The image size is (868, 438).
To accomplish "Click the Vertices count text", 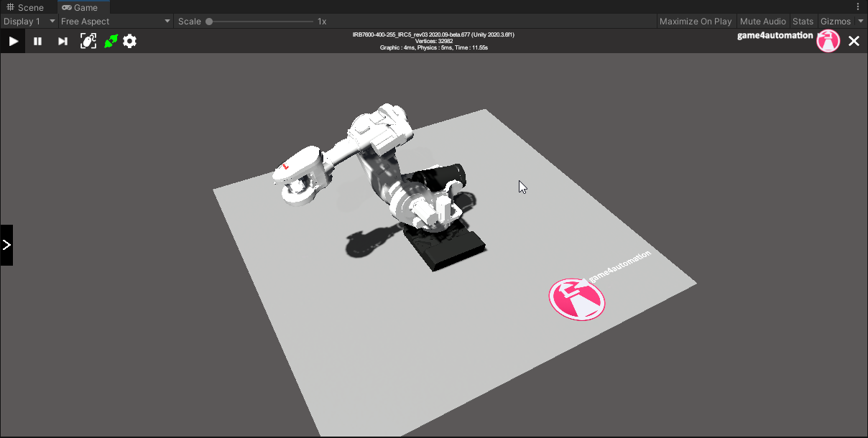I will (x=433, y=41).
